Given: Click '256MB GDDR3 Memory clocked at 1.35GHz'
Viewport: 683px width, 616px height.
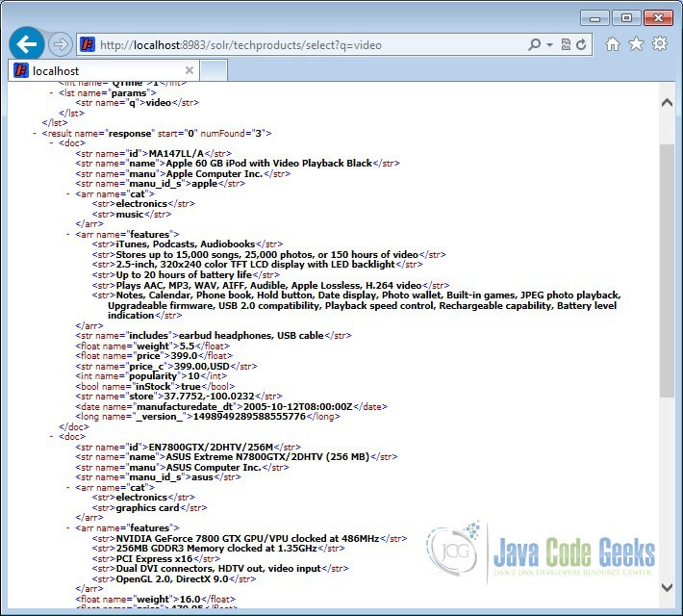Looking at the screenshot, I should point(216,548).
